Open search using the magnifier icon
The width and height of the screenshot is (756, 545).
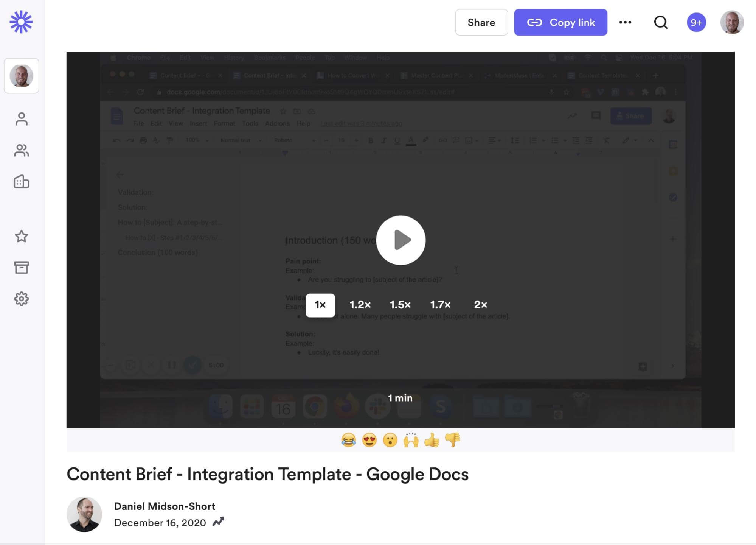(x=660, y=22)
